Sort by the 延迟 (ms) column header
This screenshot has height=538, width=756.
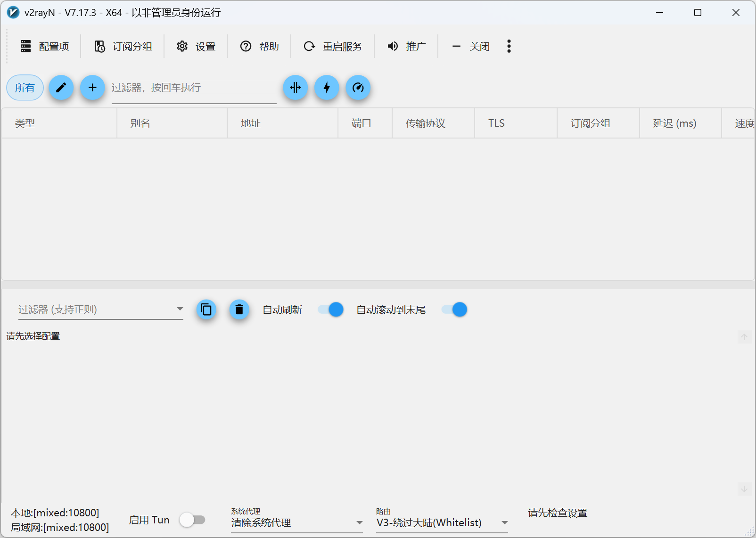coord(681,123)
